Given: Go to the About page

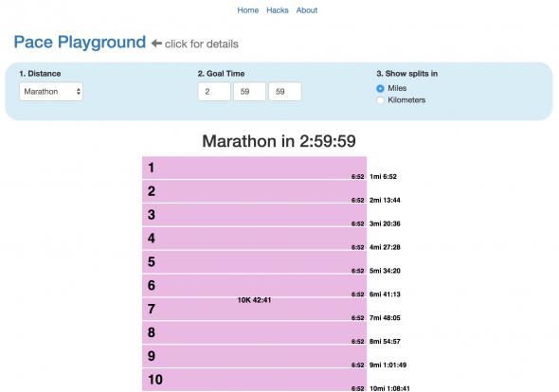Looking at the screenshot, I should [x=307, y=10].
